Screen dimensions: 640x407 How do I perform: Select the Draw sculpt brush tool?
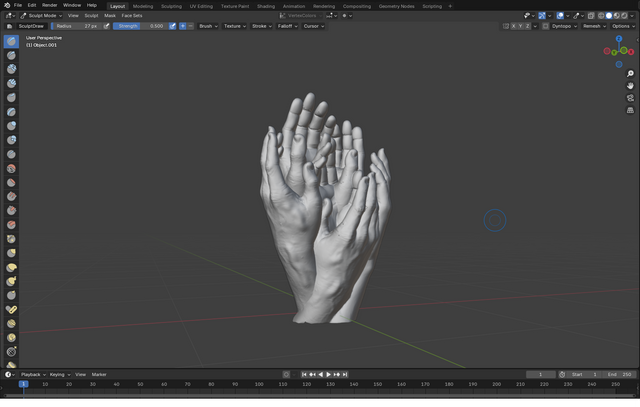coord(11,42)
